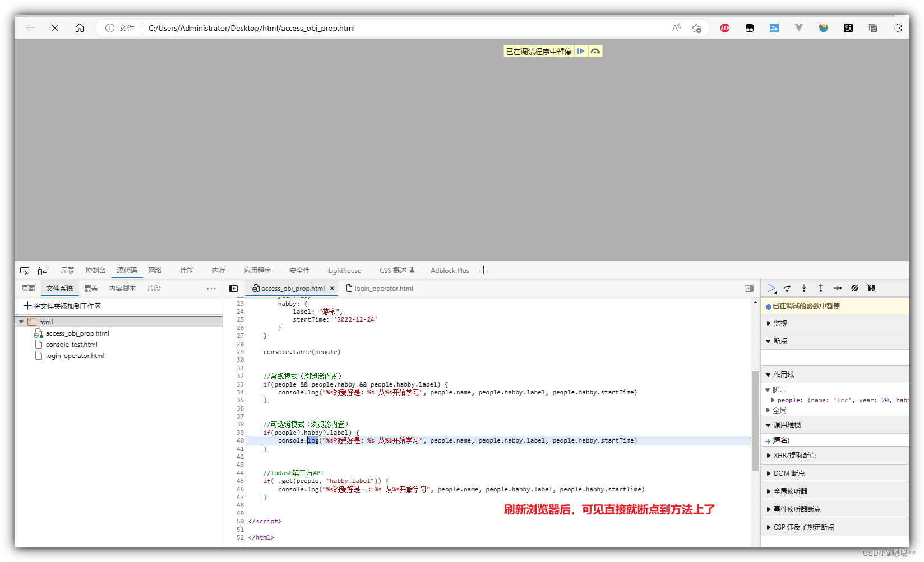Open the 元素 devtools tab
This screenshot has width=924, height=562.
point(67,271)
